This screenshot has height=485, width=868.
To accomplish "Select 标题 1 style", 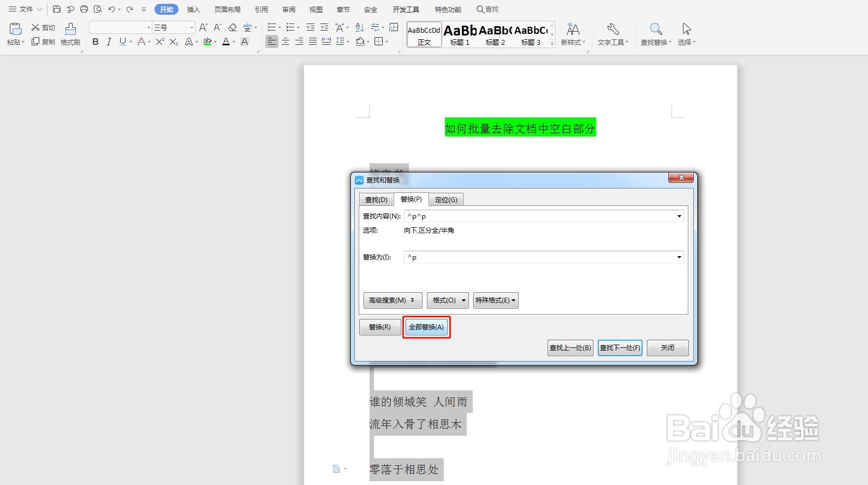I will 460,35.
